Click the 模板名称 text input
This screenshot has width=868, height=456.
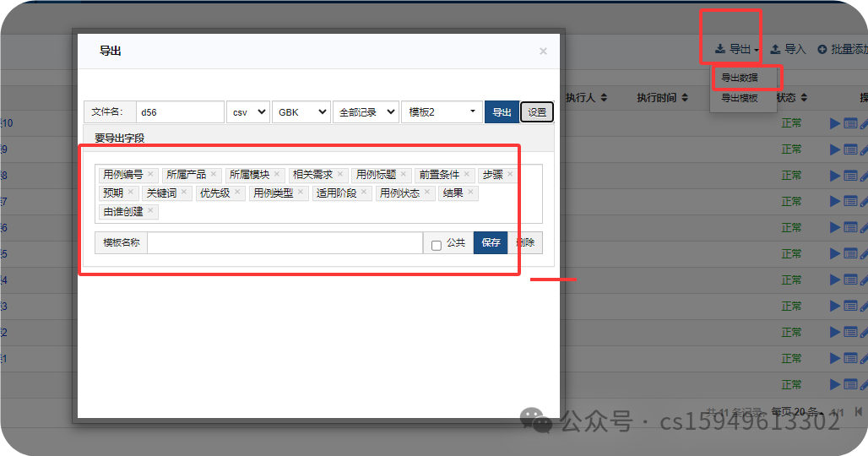pos(285,242)
